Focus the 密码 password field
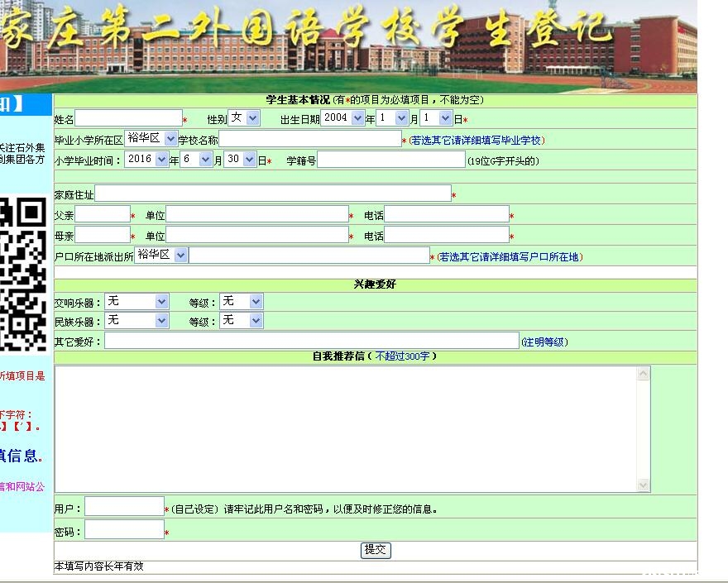Image resolution: width=728 pixels, height=583 pixels. pos(124,530)
